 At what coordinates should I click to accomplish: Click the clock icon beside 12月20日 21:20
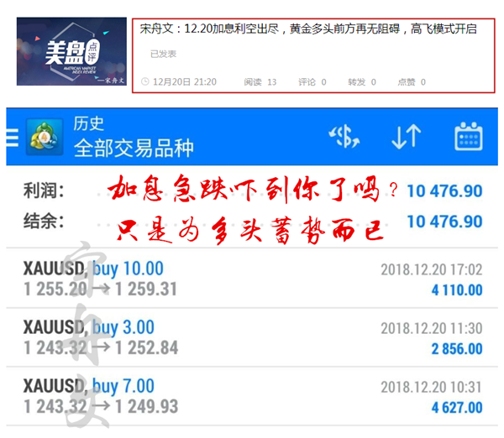[145, 81]
